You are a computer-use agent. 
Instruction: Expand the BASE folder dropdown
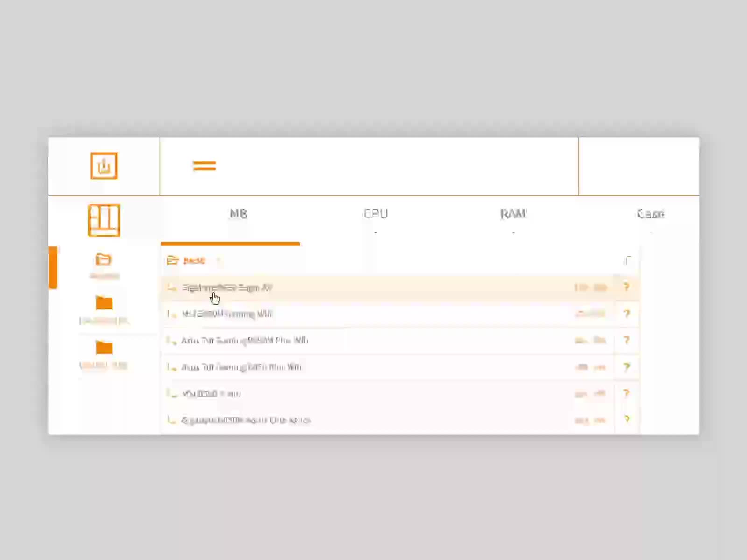point(218,260)
